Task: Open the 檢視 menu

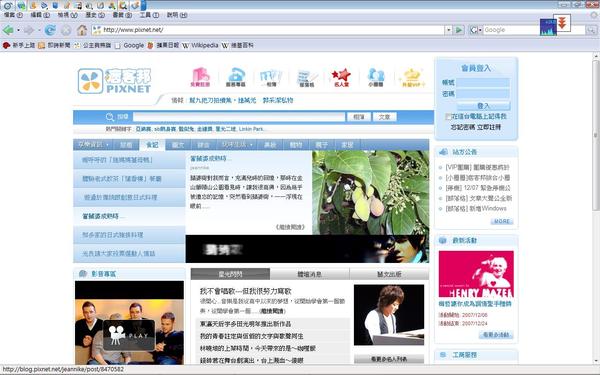Action: (68, 15)
